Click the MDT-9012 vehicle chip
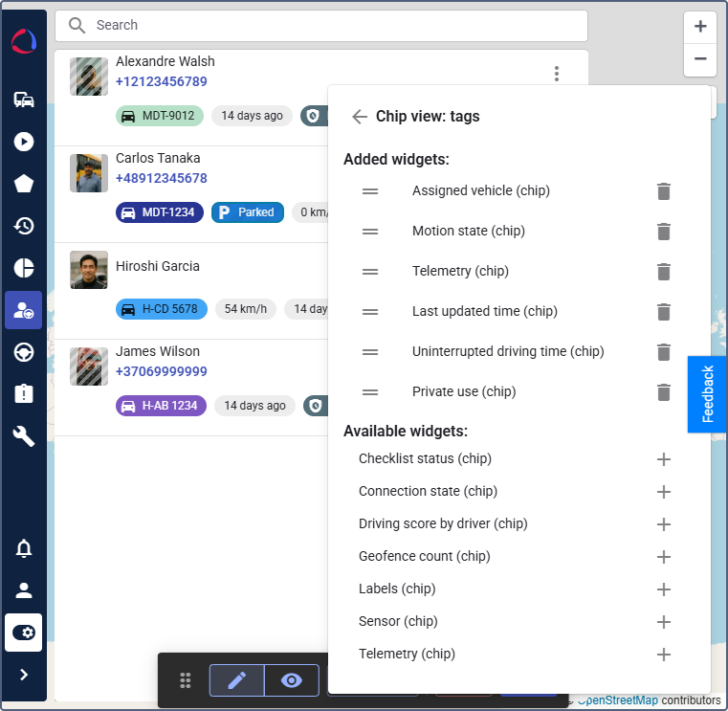Screen dimensions: 728x711 pos(159,116)
